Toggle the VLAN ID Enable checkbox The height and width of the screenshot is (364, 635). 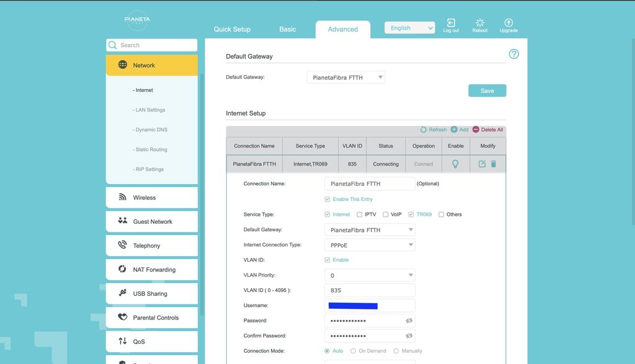tap(327, 260)
